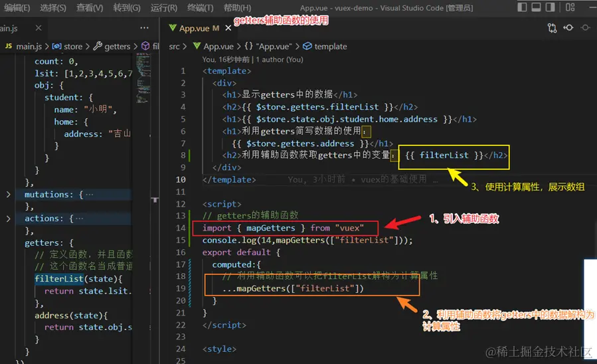Click the go to previous change icon
Image resolution: width=597 pixels, height=364 pixels.
(568, 27)
